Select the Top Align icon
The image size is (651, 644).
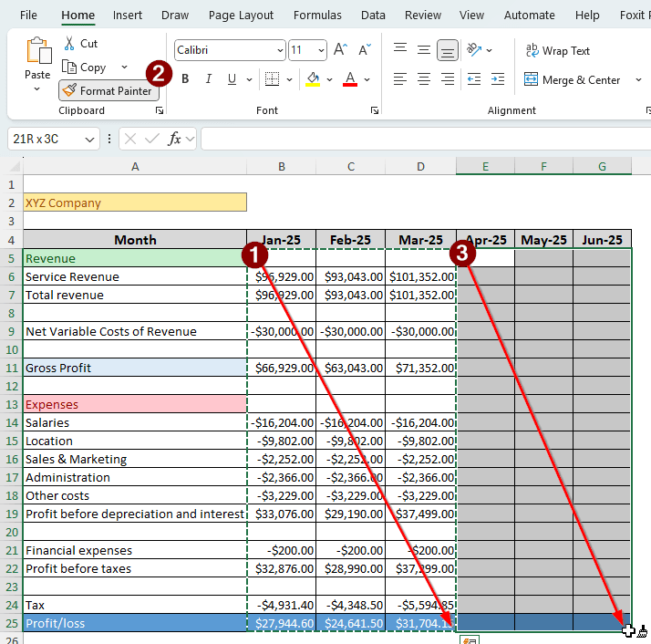pos(399,50)
